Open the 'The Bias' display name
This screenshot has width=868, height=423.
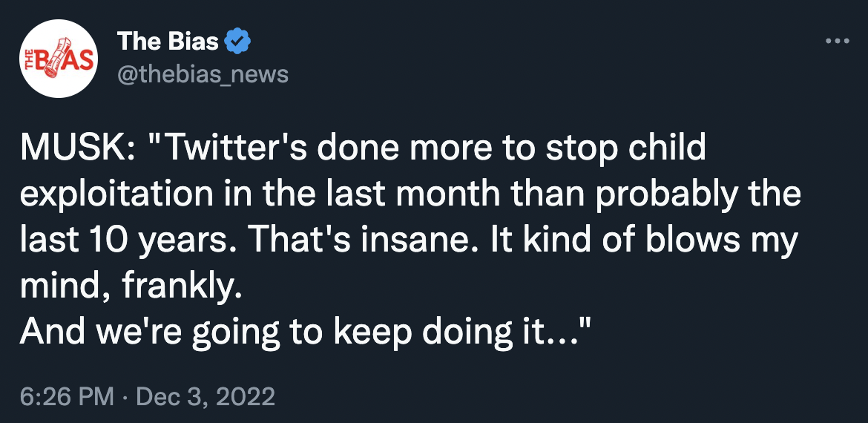[x=168, y=41]
